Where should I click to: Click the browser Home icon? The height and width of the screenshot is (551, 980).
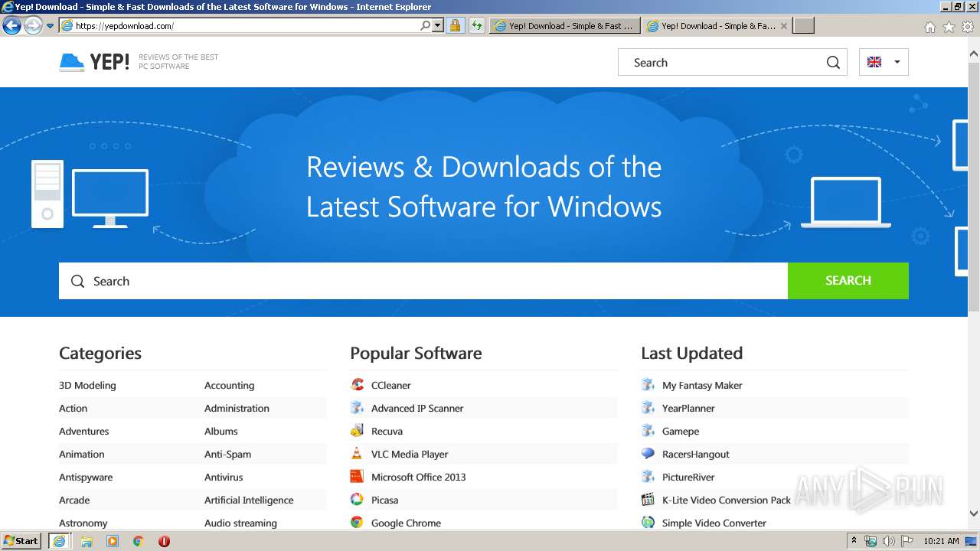click(930, 27)
